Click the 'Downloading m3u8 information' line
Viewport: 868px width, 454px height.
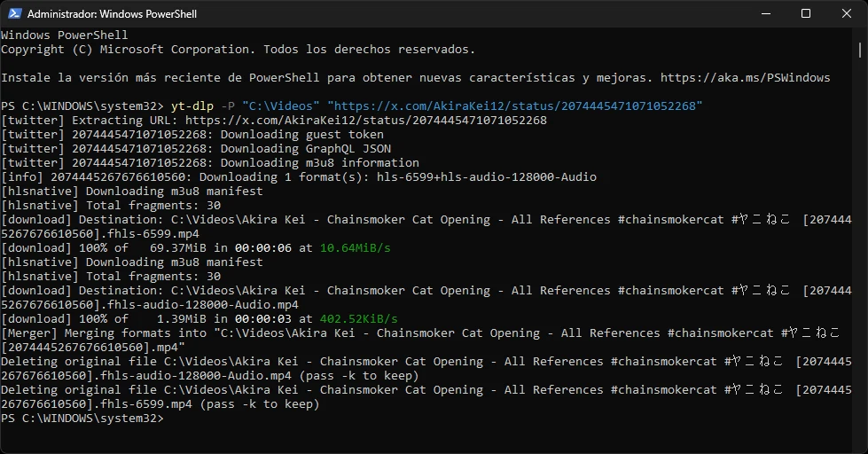pos(210,163)
